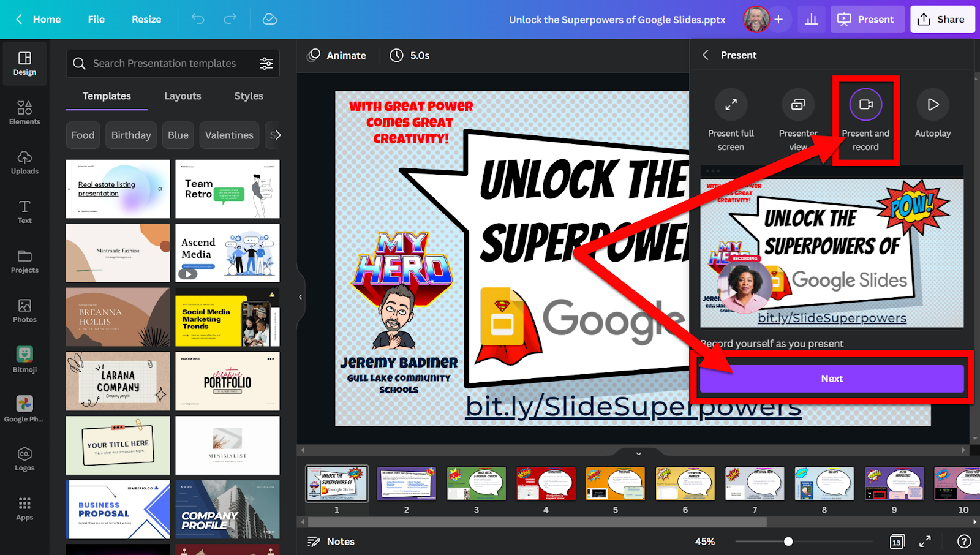
Task: Open the user profile avatar
Action: [756, 20]
